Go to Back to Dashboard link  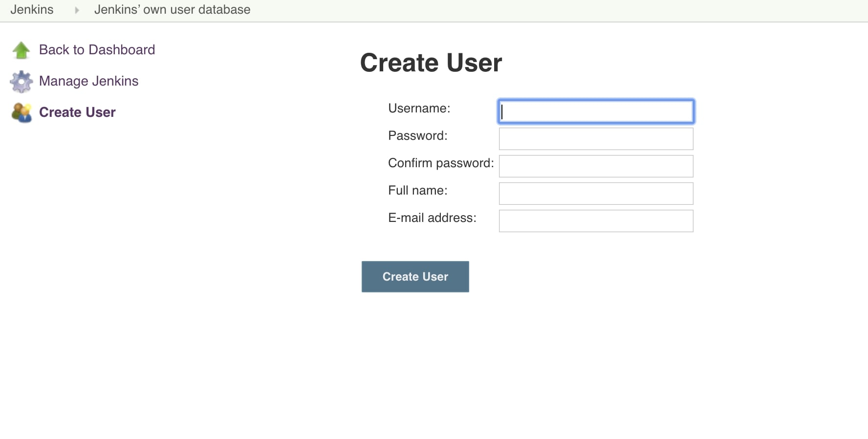97,50
